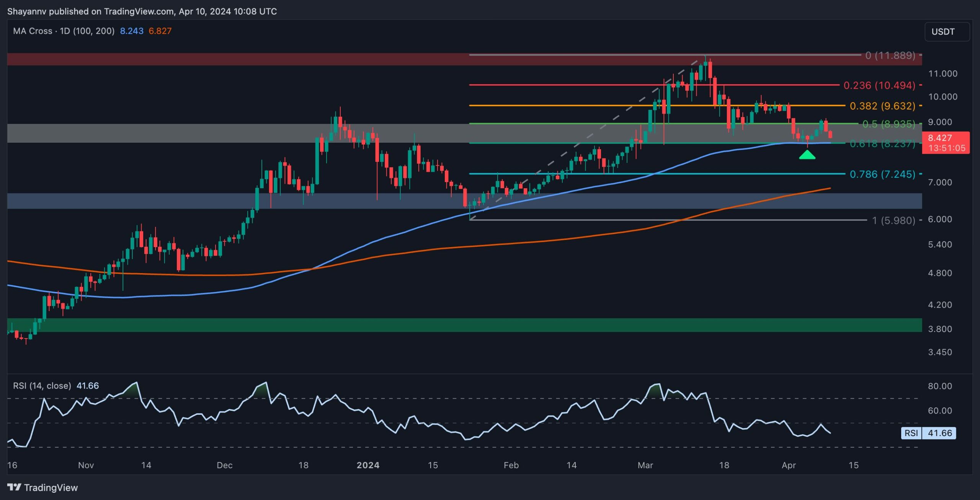Select the 1 (5.980) Fibonacci level label

point(893,220)
